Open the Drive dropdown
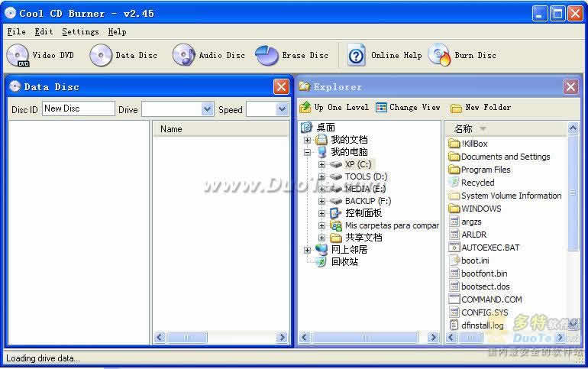 tap(207, 109)
